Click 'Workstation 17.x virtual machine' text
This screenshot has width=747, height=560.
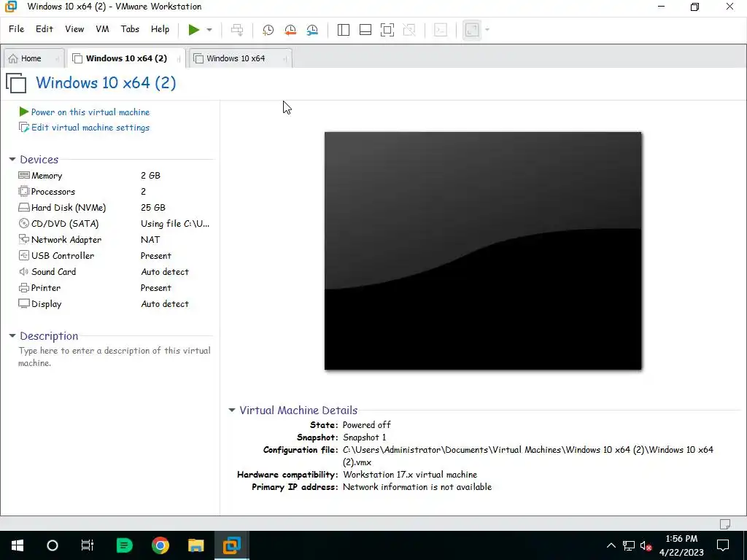pyautogui.click(x=410, y=474)
